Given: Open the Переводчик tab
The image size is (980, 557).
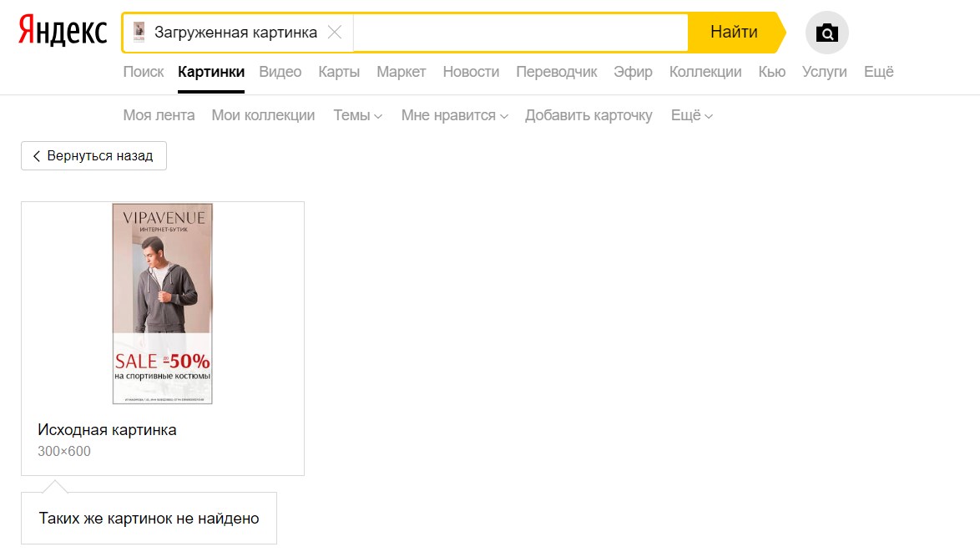Looking at the screenshot, I should [x=556, y=72].
